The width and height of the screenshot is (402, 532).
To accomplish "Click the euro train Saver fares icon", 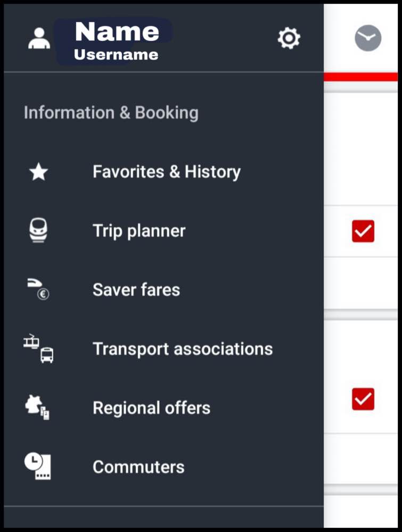I will pyautogui.click(x=38, y=289).
